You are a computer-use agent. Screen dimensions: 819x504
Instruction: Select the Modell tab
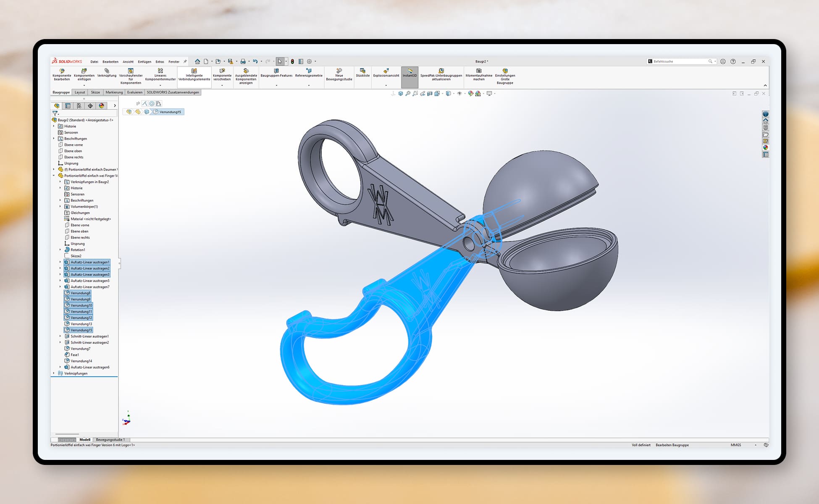click(85, 440)
